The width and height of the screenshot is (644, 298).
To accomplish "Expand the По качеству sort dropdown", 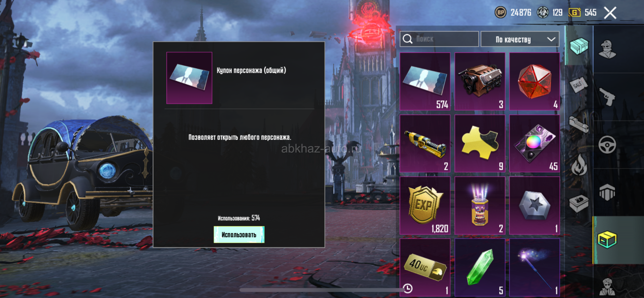I will [x=520, y=39].
